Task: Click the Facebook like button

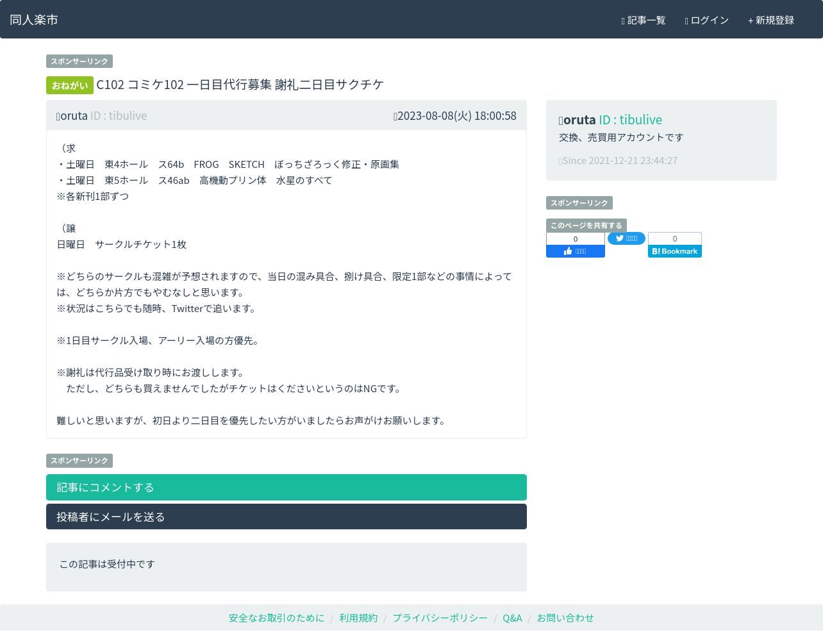Action: 576,252
